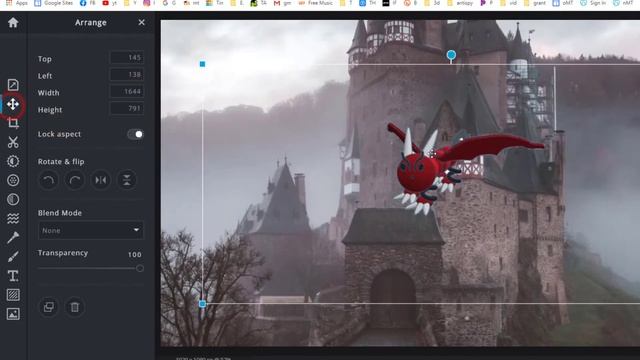This screenshot has width=640, height=360.
Task: Open the yt YouTube bookmark
Action: click(x=109, y=3)
